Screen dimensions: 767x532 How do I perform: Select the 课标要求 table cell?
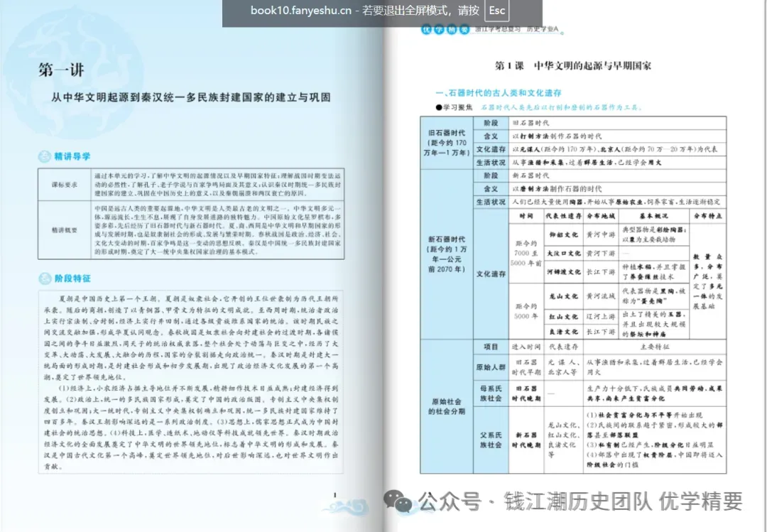pyautogui.click(x=65, y=185)
